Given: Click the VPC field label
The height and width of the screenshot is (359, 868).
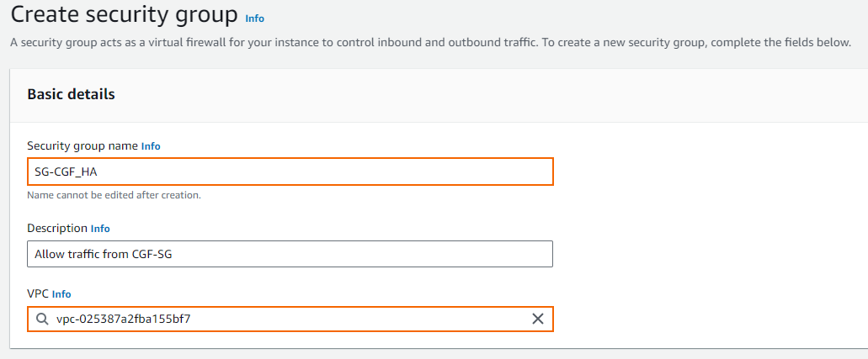Looking at the screenshot, I should (x=38, y=294).
